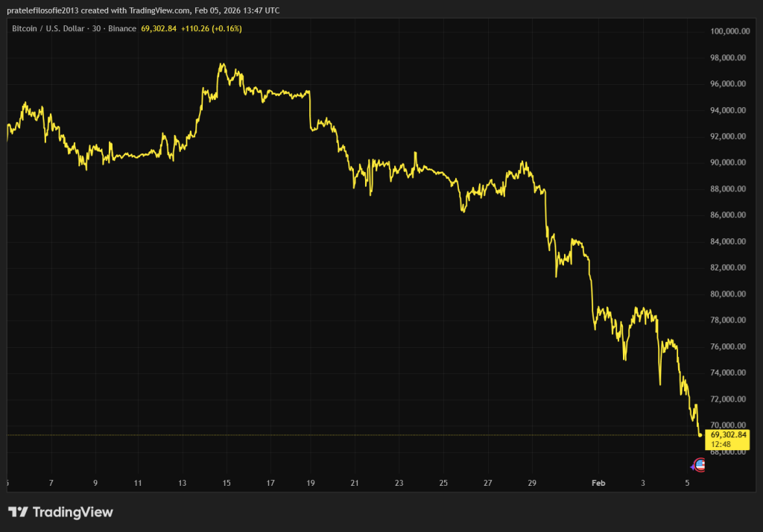763x532 pixels.
Task: Click the Feb label on the time axis
Action: coord(598,483)
